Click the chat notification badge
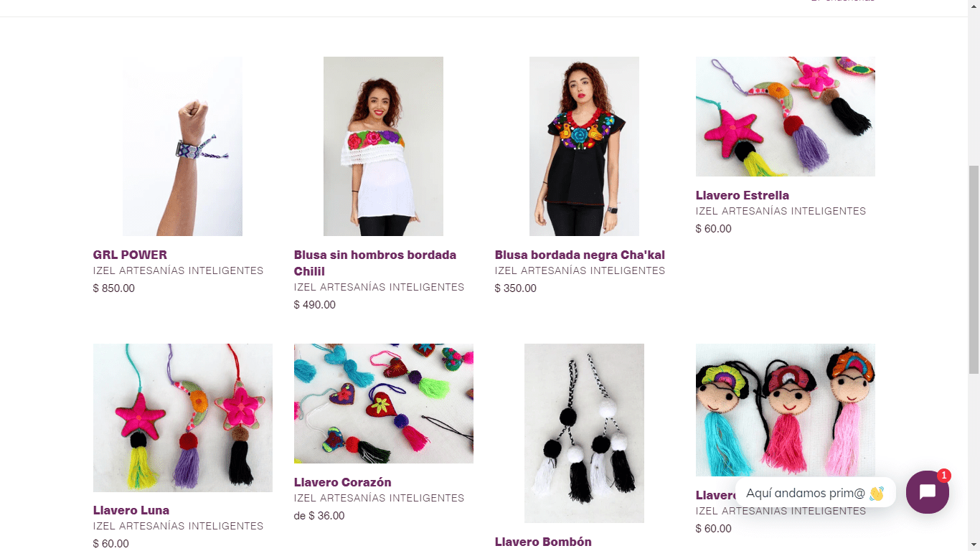980x551 pixels. click(944, 476)
